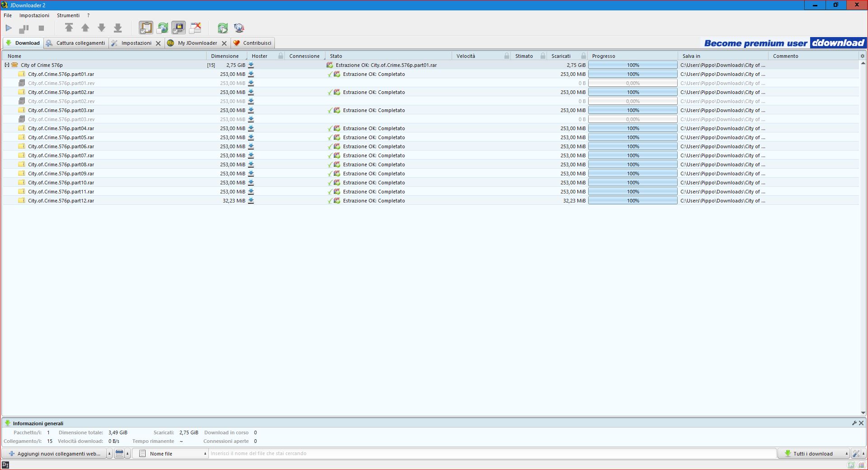
Task: Click the globe update check icon
Action: pyautogui.click(x=239, y=28)
